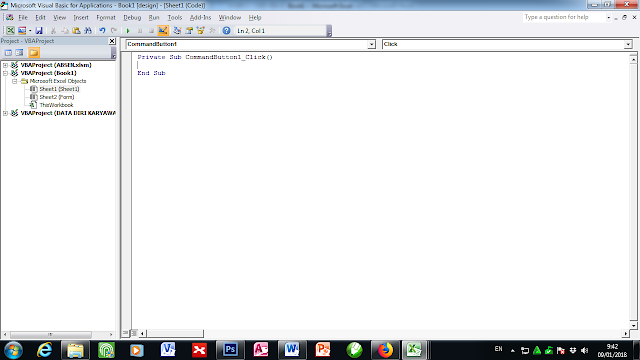Viewport: 640px width, 360px height.
Task: Select VBAProject (Book1) tree label
Action: click(x=48, y=73)
